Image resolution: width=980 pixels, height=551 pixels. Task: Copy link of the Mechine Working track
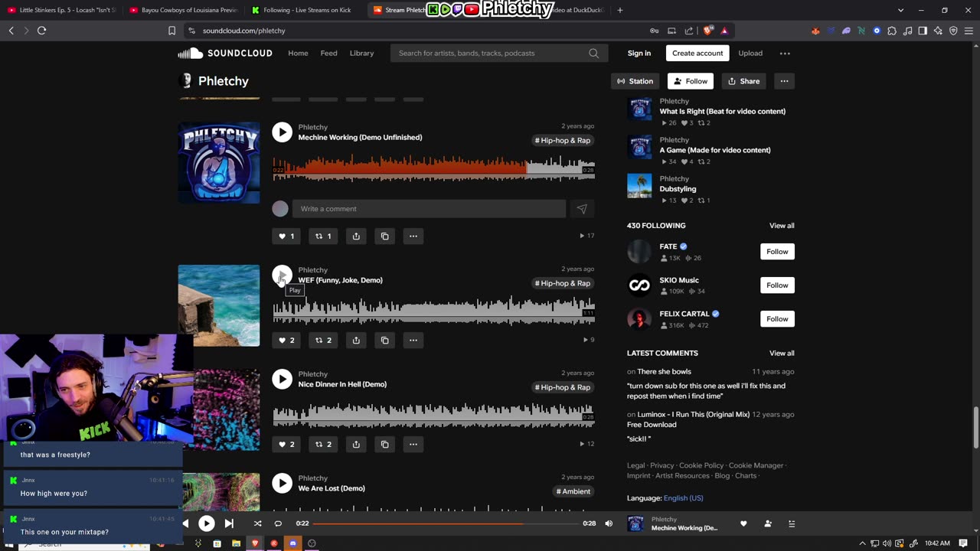(384, 236)
